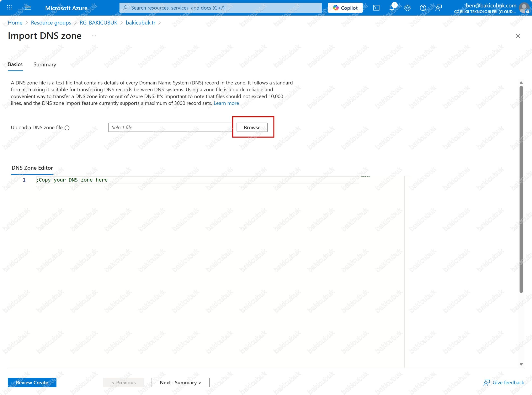Viewport: 532px width, 395px height.
Task: Click the top bar feedback person icon
Action: click(438, 8)
